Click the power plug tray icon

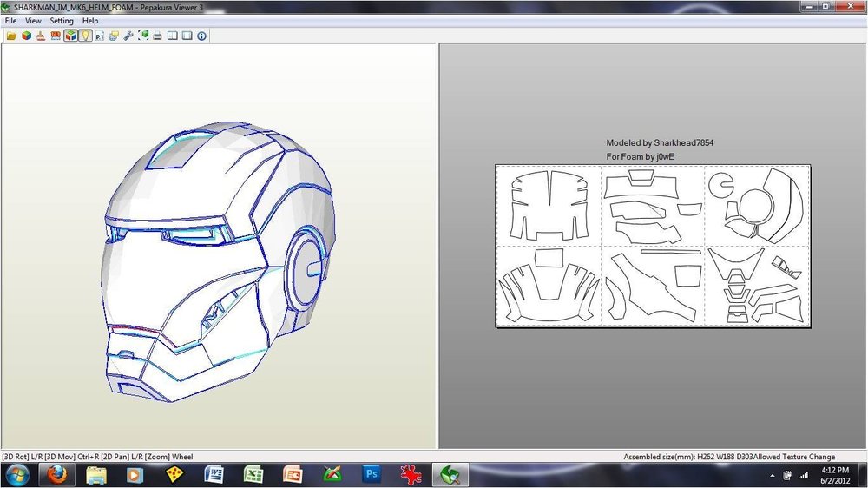click(x=787, y=475)
